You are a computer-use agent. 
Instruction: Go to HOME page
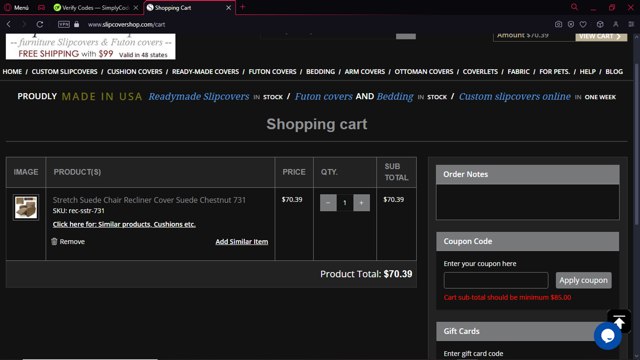pos(12,71)
